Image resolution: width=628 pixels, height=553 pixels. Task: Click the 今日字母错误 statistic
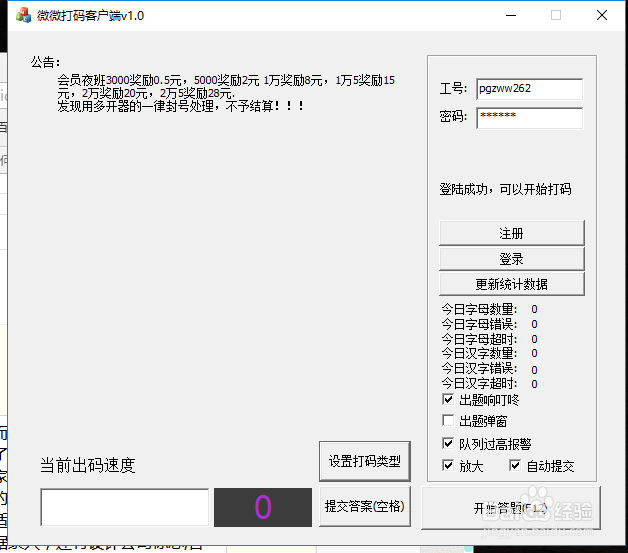coord(489,324)
